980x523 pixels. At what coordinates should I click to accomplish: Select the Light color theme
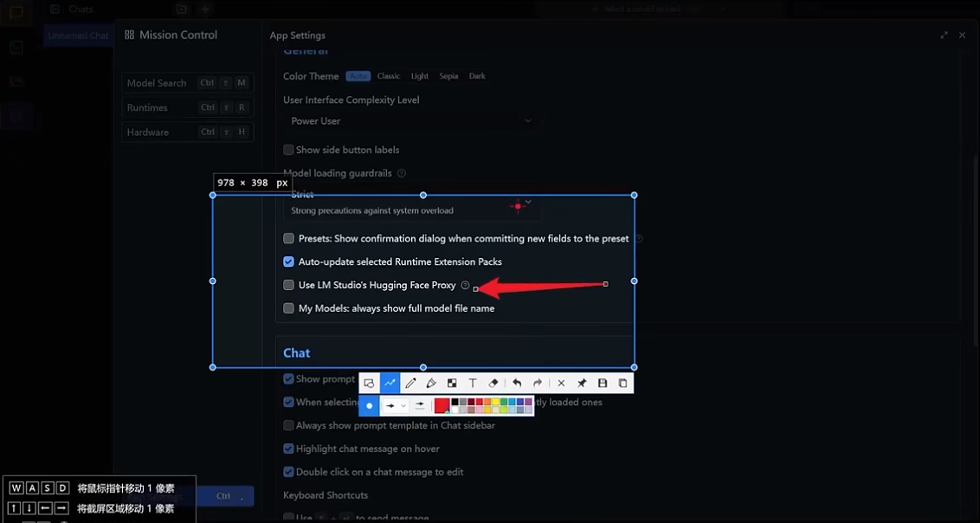pyautogui.click(x=420, y=76)
